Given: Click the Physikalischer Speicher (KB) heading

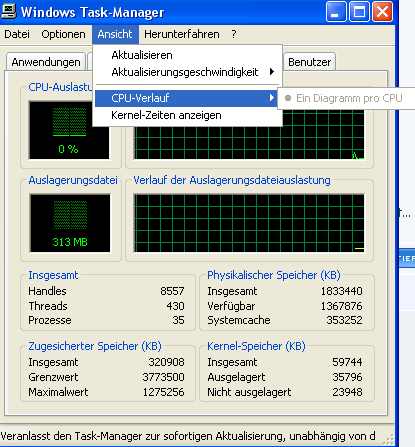Looking at the screenshot, I should tap(274, 275).
